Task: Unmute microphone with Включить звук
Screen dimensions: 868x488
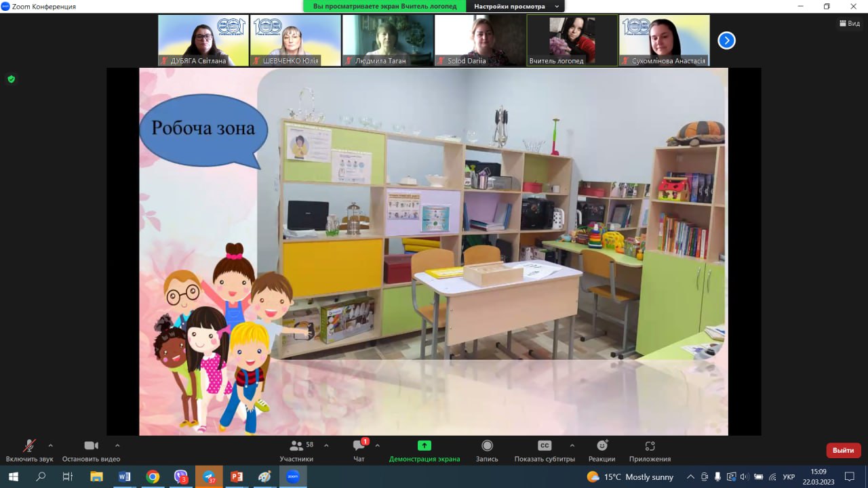Action: click(x=29, y=450)
